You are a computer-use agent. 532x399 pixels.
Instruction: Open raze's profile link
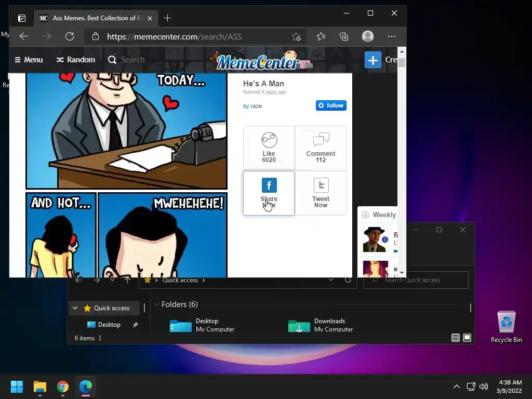tap(256, 106)
